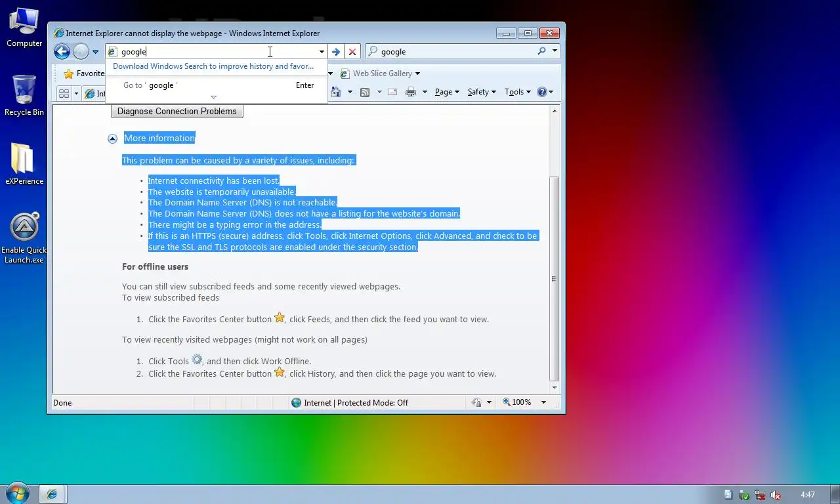Open the Tools menu

tap(518, 92)
